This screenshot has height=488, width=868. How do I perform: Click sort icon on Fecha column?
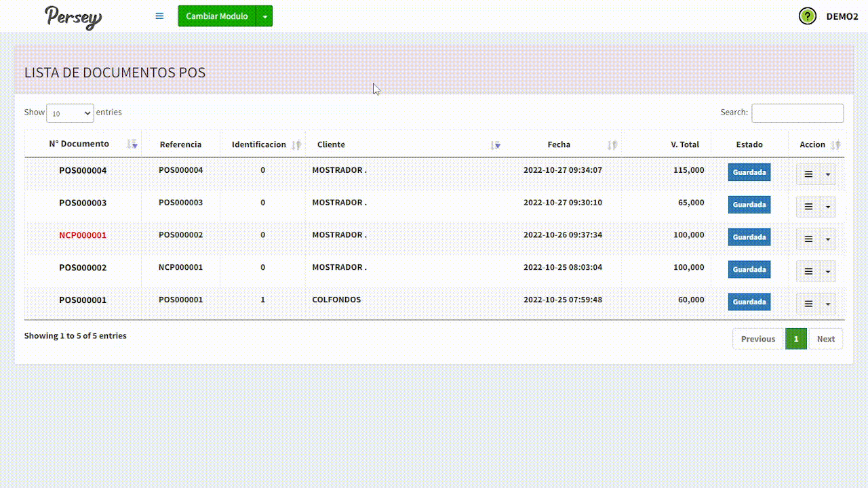pyautogui.click(x=612, y=144)
